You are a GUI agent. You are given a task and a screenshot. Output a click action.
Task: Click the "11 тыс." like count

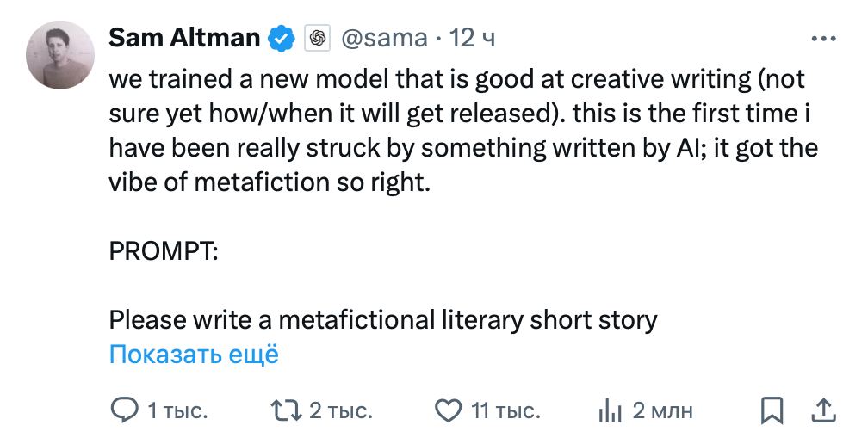point(505,411)
